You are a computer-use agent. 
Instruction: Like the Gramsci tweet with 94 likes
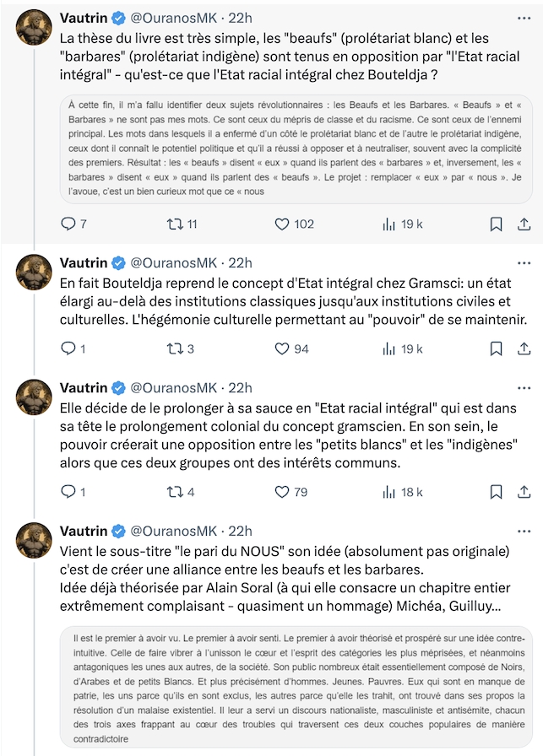point(291,348)
